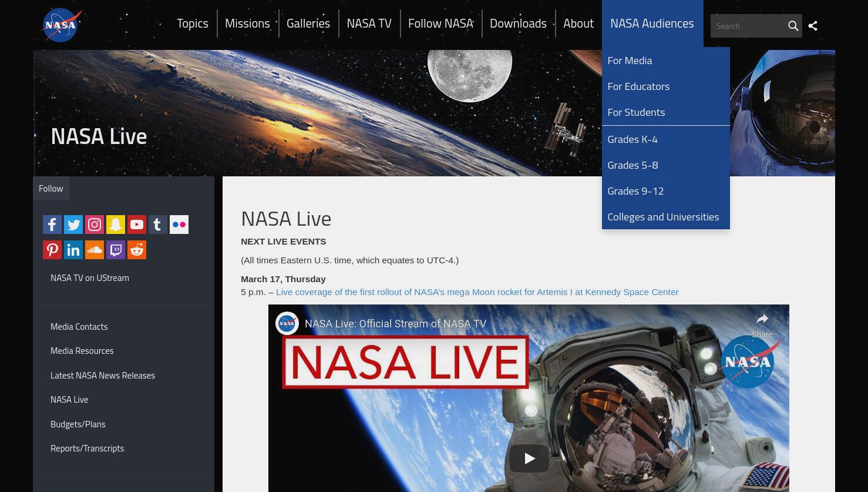Screen dimensions: 868x492
Task: Open Latest NASA News Releases link
Action: (103, 375)
